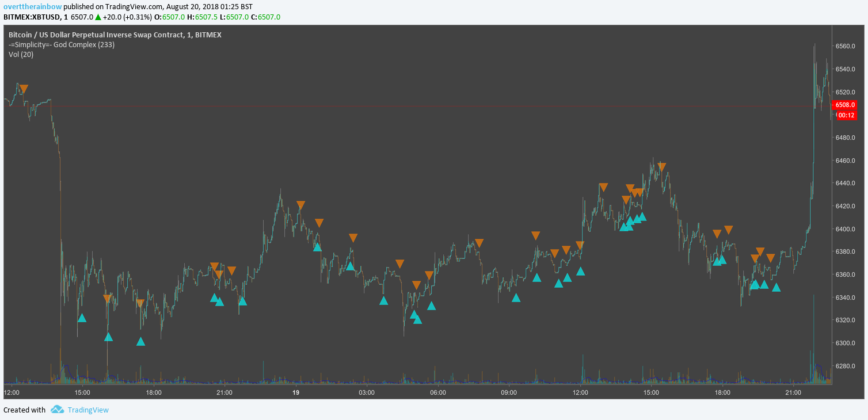Click the 6480.0 price axis label
This screenshot has height=420, width=868.
[x=846, y=138]
